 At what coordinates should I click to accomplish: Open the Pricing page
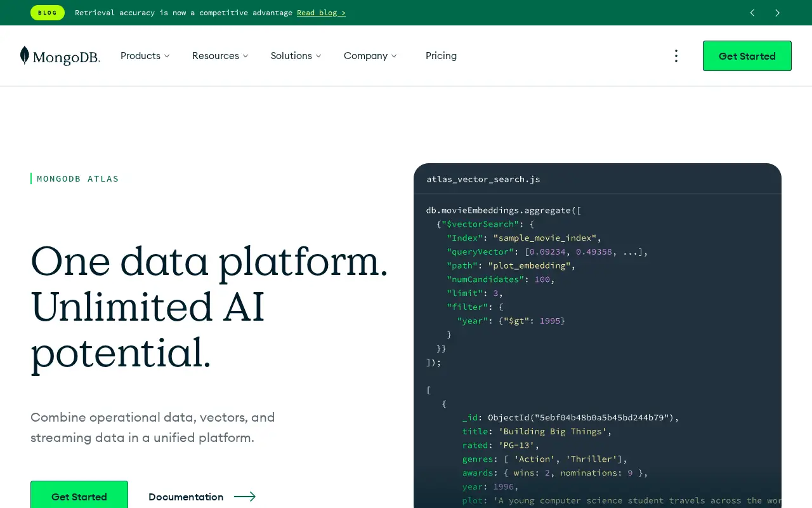[x=441, y=56]
